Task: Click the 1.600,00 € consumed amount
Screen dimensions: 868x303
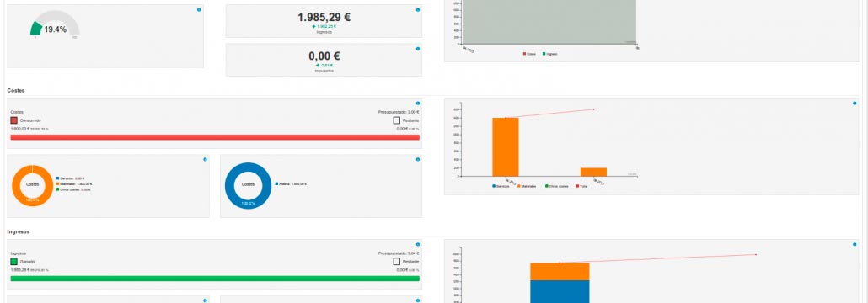Action: 20,129
